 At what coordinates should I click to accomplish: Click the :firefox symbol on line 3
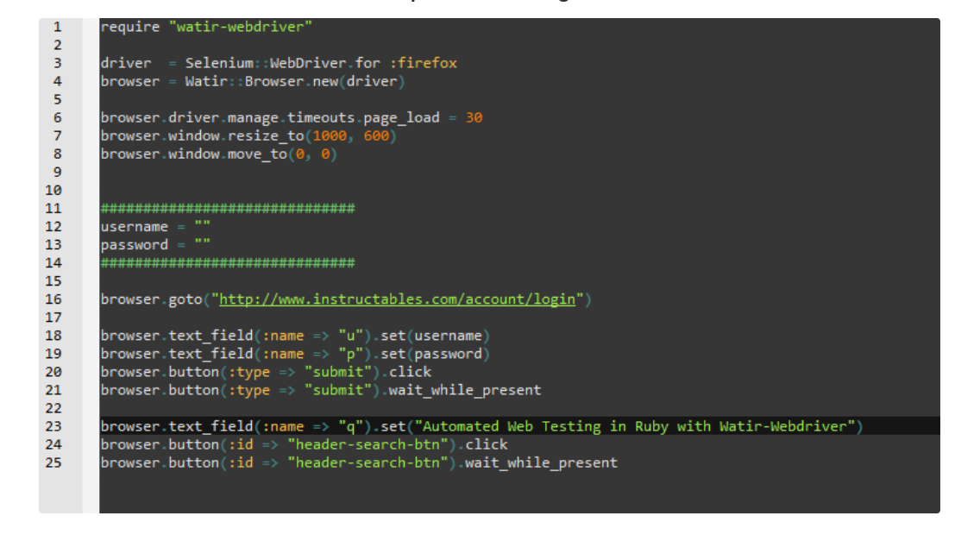pos(423,63)
